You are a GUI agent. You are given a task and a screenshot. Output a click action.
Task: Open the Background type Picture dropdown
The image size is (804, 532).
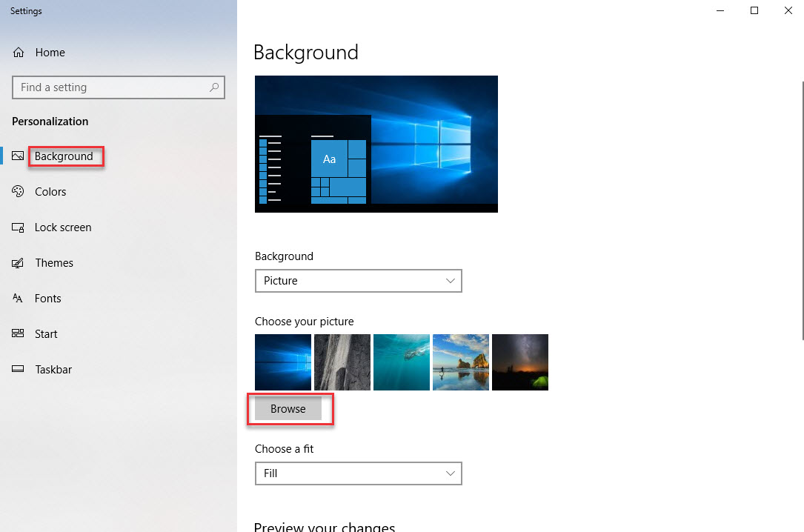tap(358, 281)
